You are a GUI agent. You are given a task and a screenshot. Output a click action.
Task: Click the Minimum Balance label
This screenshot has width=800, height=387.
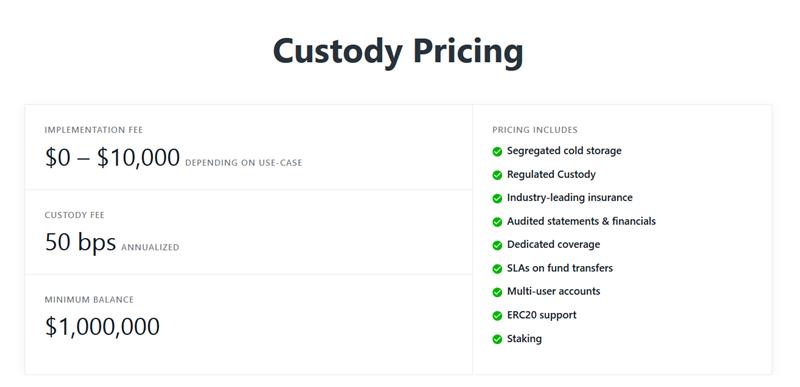click(x=89, y=300)
